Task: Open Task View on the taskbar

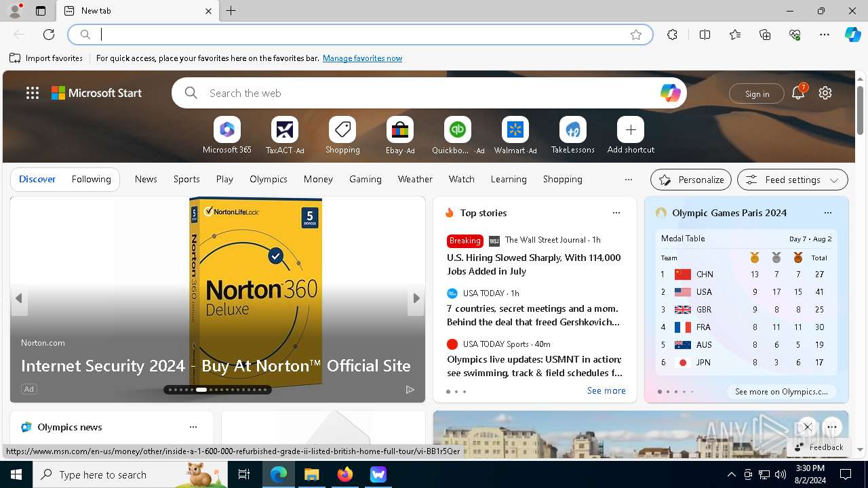Action: point(244,474)
